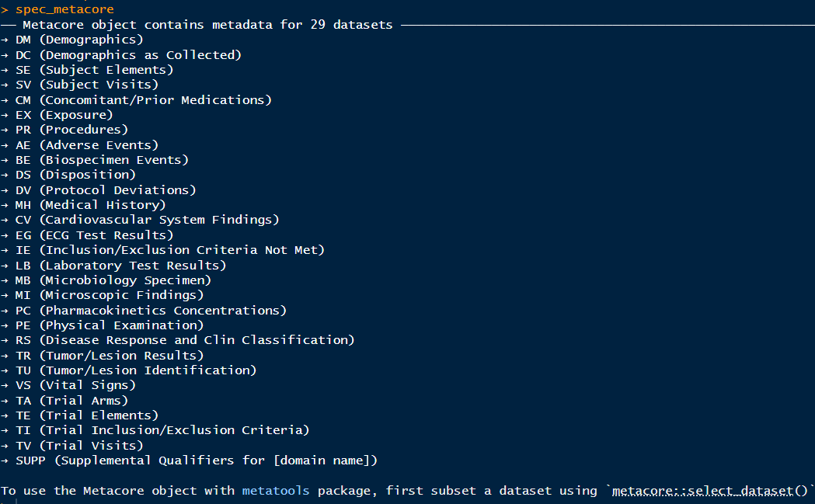The width and height of the screenshot is (815, 504).
Task: Click the RS (Disease Response) dataset line
Action: coord(184,339)
